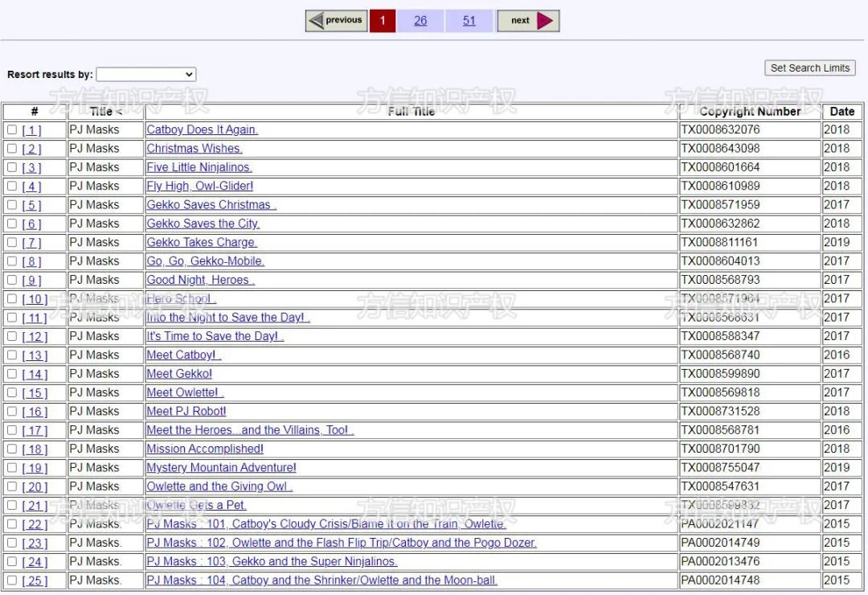Open the Resort results by dropdown
The width and height of the screenshot is (868, 595).
coord(146,74)
